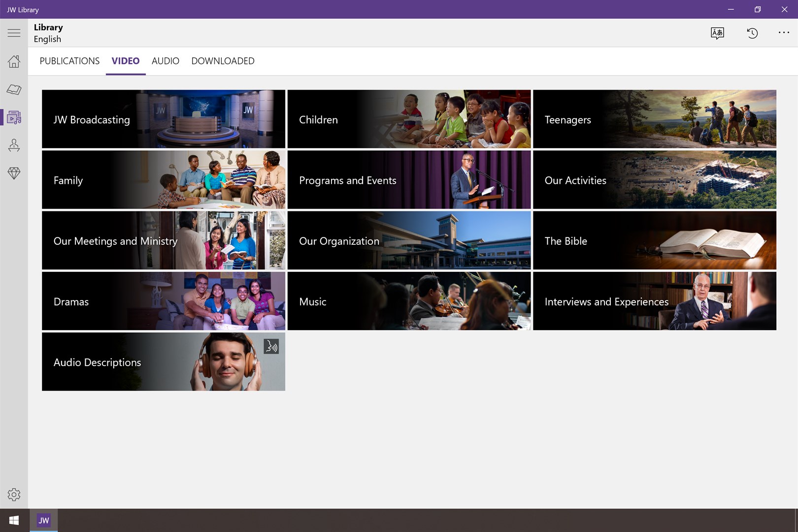Open the Teenagers video category
Viewport: 798px width, 532px height.
[x=655, y=119]
